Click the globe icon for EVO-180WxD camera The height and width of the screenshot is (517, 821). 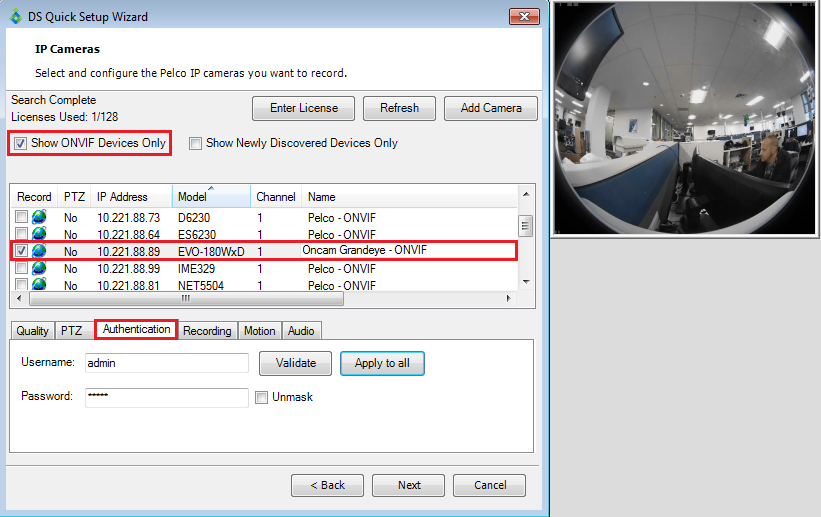tap(39, 251)
